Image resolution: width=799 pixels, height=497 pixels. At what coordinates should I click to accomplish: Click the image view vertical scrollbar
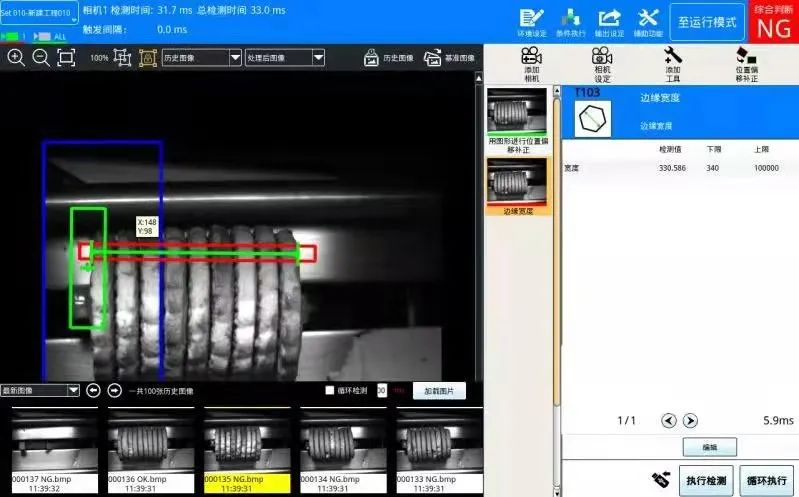tap(478, 226)
